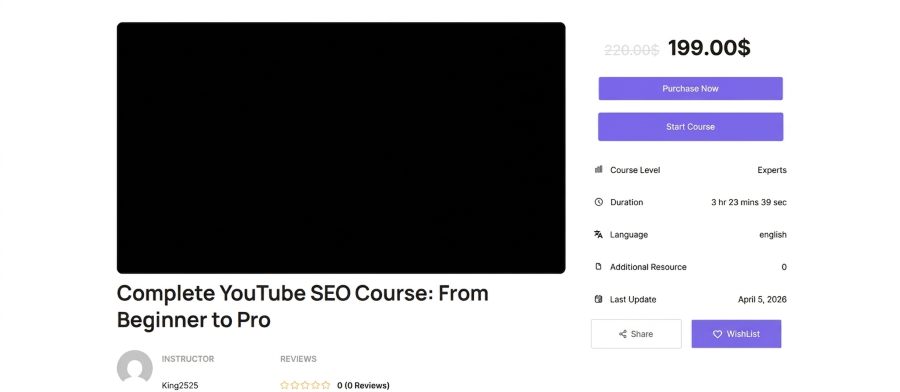Click the 'Last Update' label
Screen dimensions: 900x392
pos(633,300)
